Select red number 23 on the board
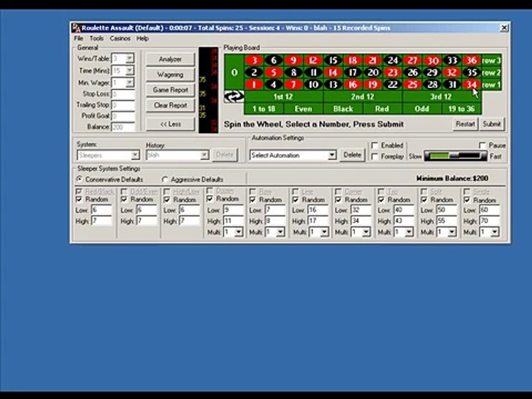This screenshot has height=399, width=532. [x=392, y=73]
